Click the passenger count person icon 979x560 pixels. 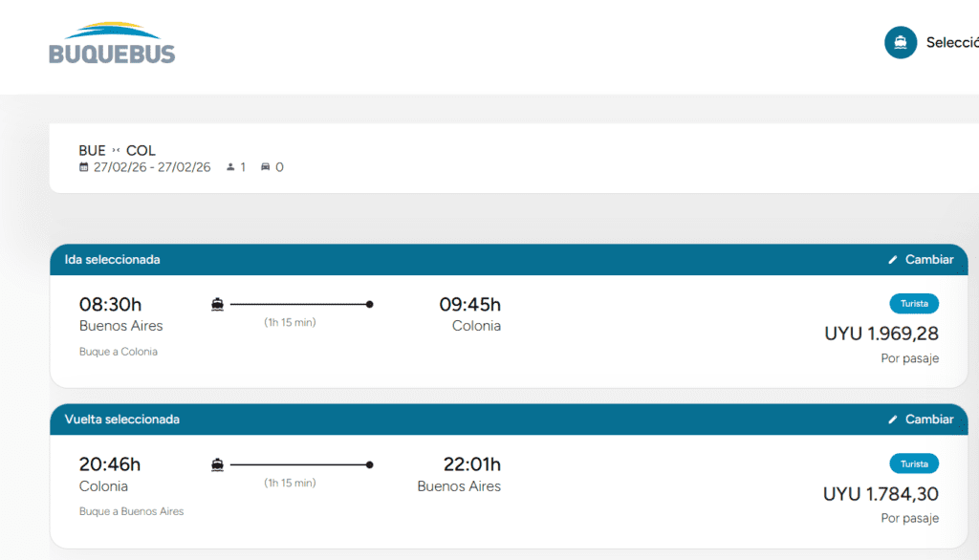pyautogui.click(x=230, y=167)
